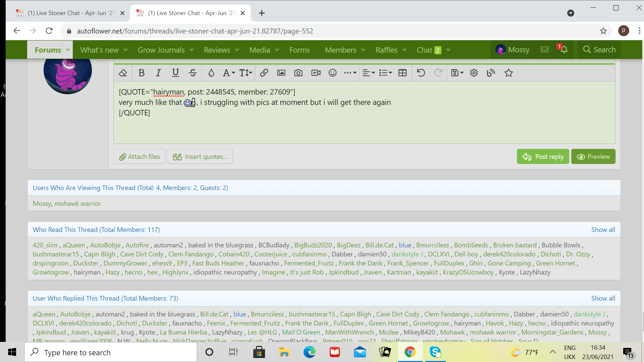Toggle bold formatting in the editor
Image resolution: width=644 pixels, height=362 pixels.
pyautogui.click(x=141, y=73)
